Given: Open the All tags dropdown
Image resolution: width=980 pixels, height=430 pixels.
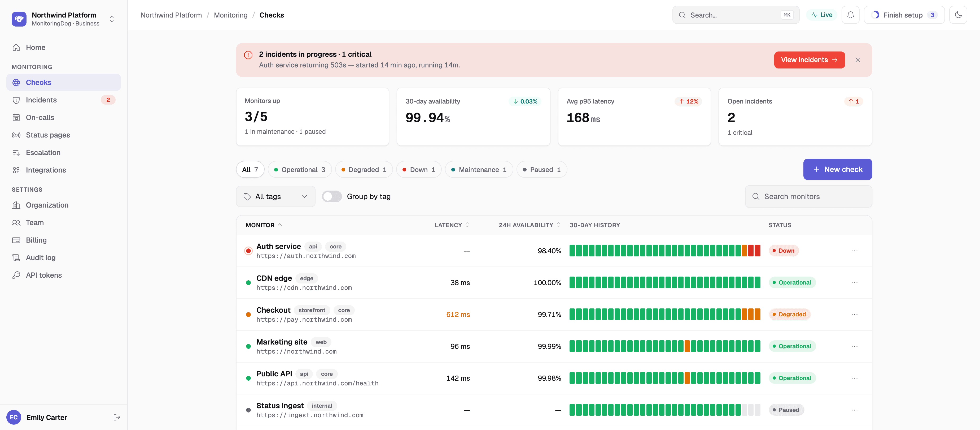Looking at the screenshot, I should pyautogui.click(x=275, y=196).
